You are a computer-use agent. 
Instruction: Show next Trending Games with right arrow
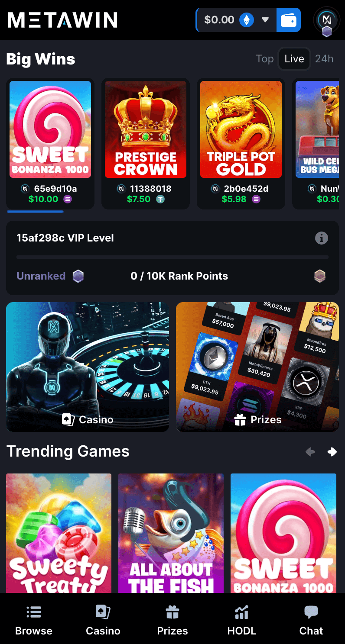click(332, 452)
